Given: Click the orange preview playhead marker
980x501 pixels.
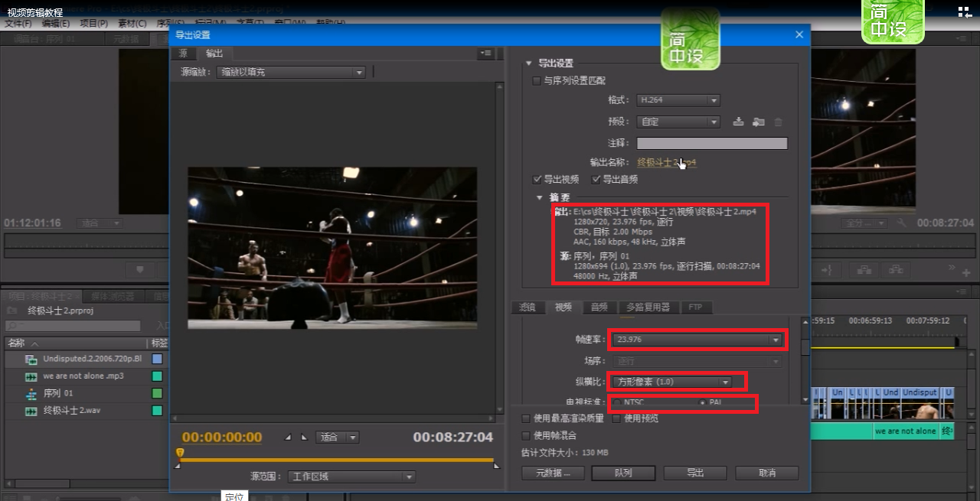Looking at the screenshot, I should coord(180,454).
